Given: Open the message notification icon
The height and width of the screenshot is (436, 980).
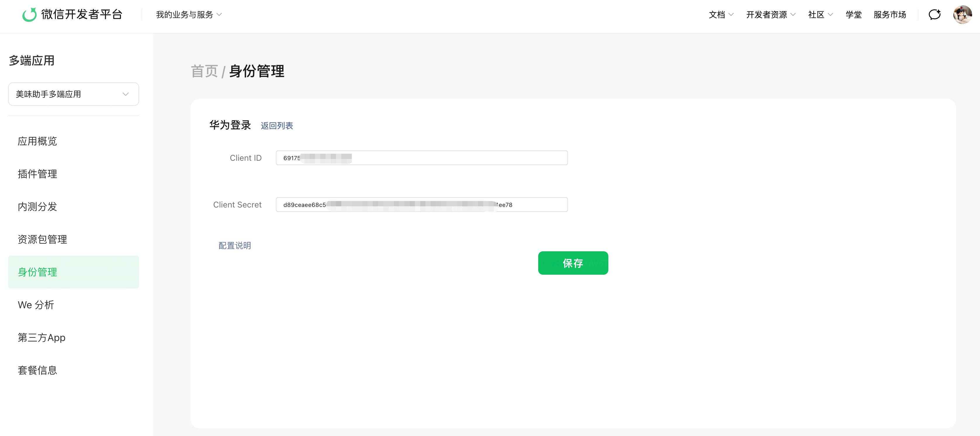Looking at the screenshot, I should 934,14.
